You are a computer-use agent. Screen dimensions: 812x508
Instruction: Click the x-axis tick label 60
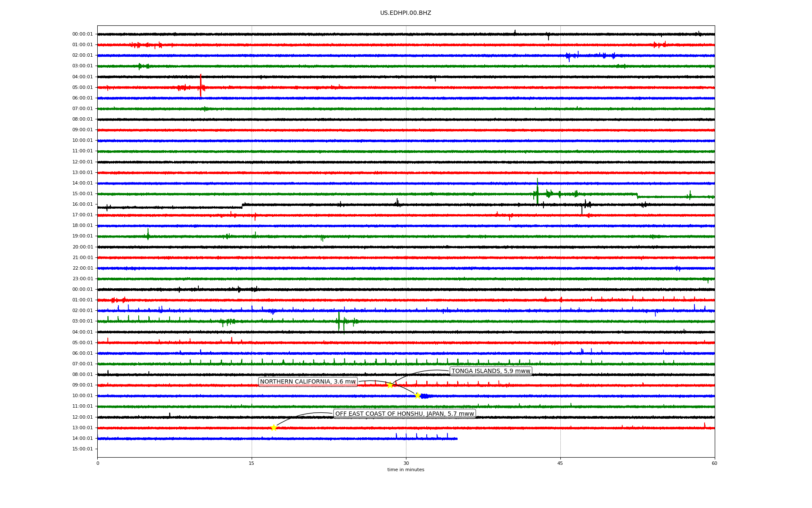click(714, 463)
